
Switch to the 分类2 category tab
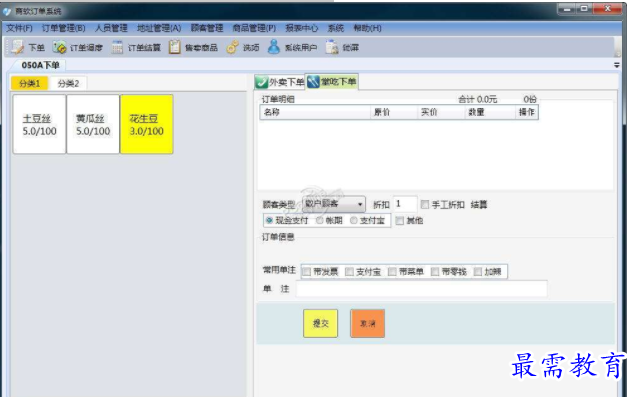[x=68, y=83]
